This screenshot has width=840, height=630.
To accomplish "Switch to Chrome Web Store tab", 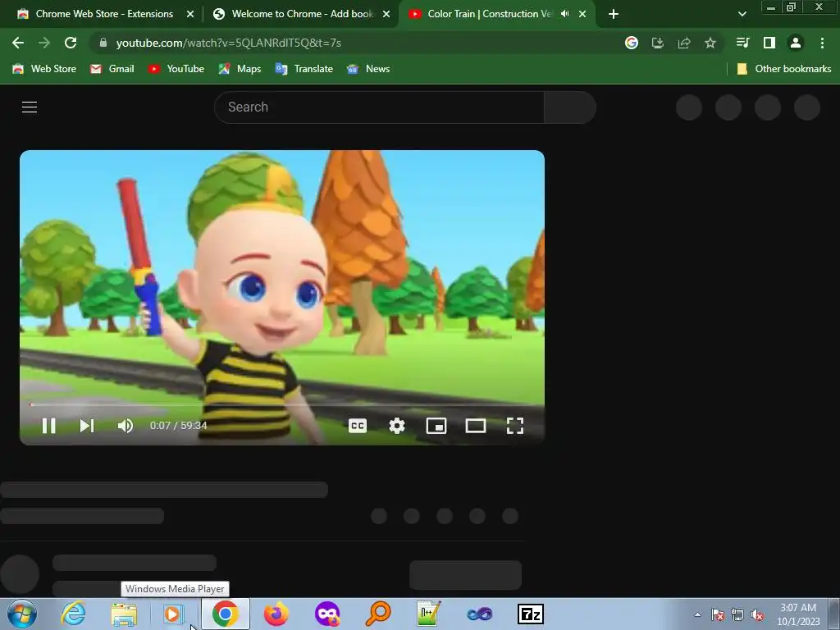I will (104, 14).
